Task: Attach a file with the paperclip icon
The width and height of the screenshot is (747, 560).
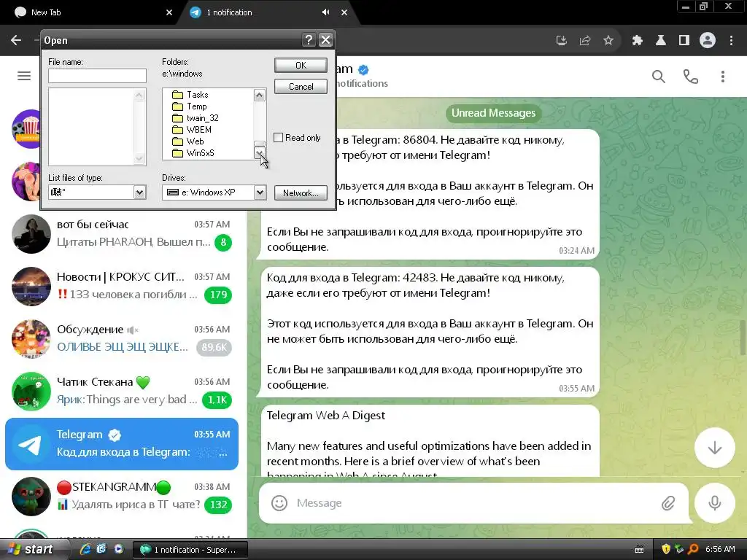Action: pos(668,503)
